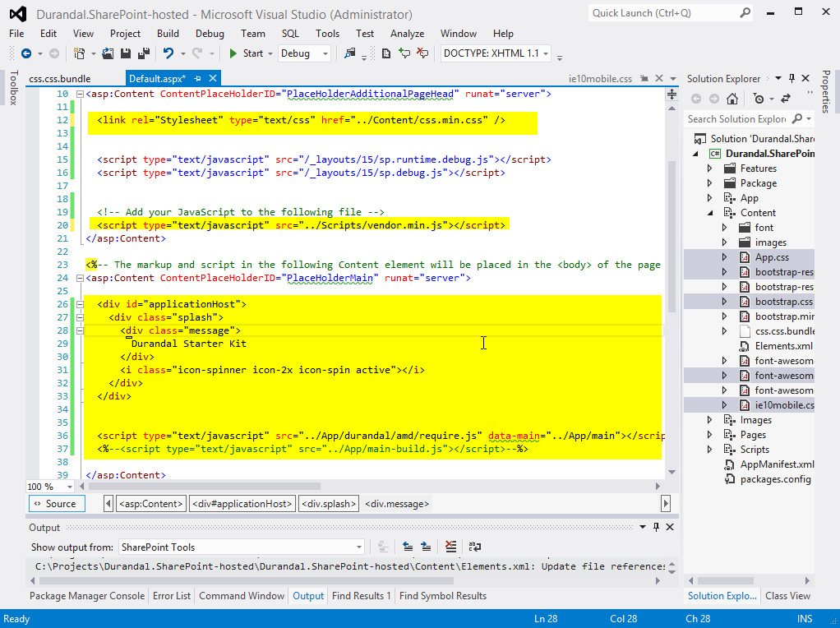Open the Start button dropdown arrow
The width and height of the screenshot is (840, 628).
point(270,53)
